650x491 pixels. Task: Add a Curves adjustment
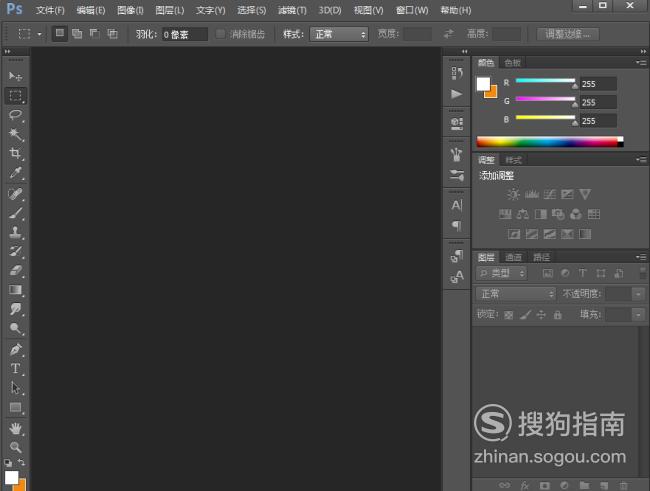(x=550, y=194)
